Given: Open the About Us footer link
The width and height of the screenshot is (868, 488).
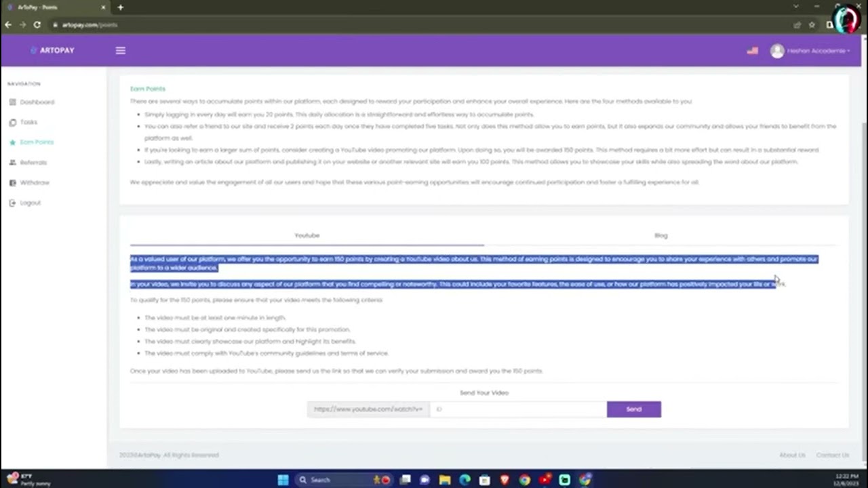Looking at the screenshot, I should [792, 455].
